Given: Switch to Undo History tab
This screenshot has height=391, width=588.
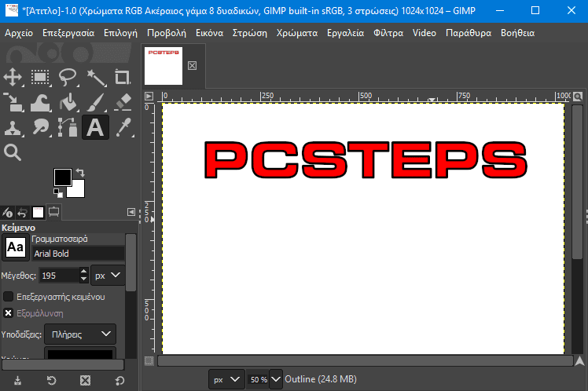Looking at the screenshot, I should pyautogui.click(x=23, y=213).
